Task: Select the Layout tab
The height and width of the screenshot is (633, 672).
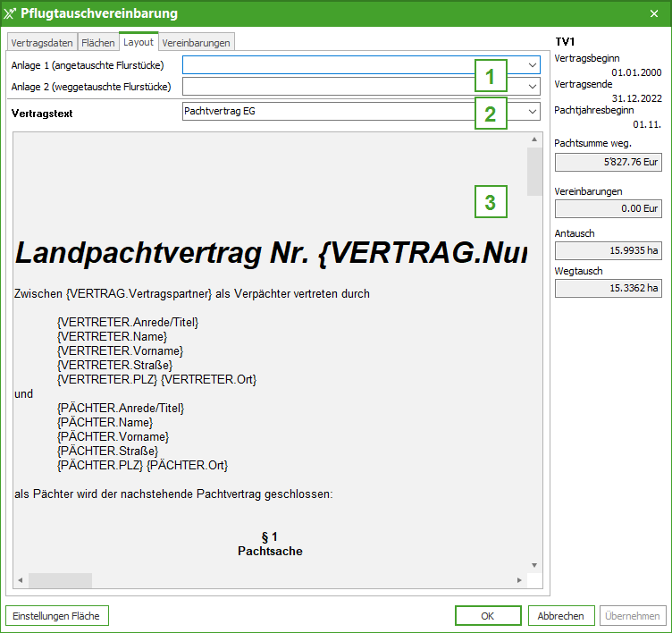Action: (x=139, y=41)
